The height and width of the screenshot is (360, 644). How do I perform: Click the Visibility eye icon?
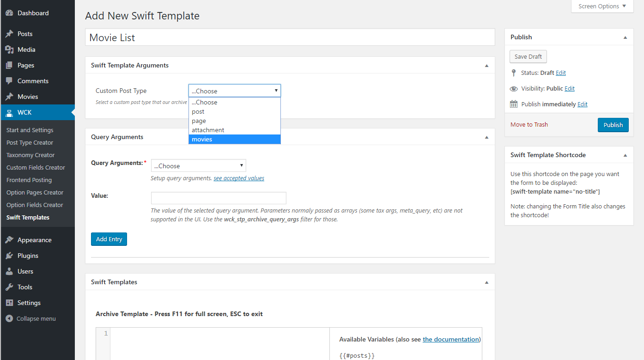click(x=514, y=88)
